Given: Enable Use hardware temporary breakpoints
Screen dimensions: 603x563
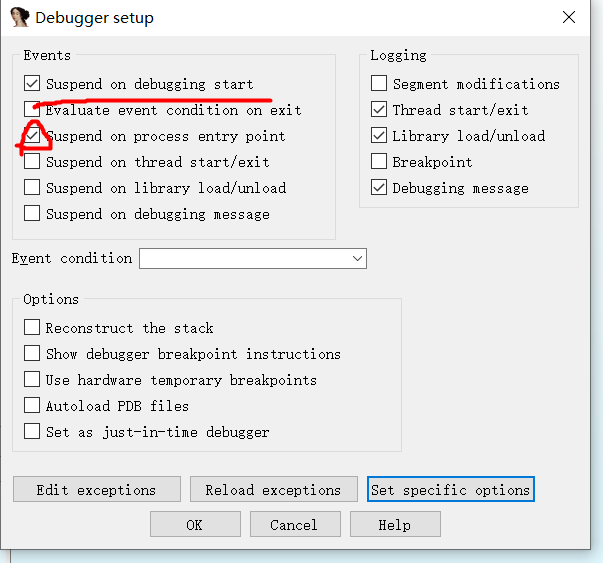Looking at the screenshot, I should click(x=32, y=379).
